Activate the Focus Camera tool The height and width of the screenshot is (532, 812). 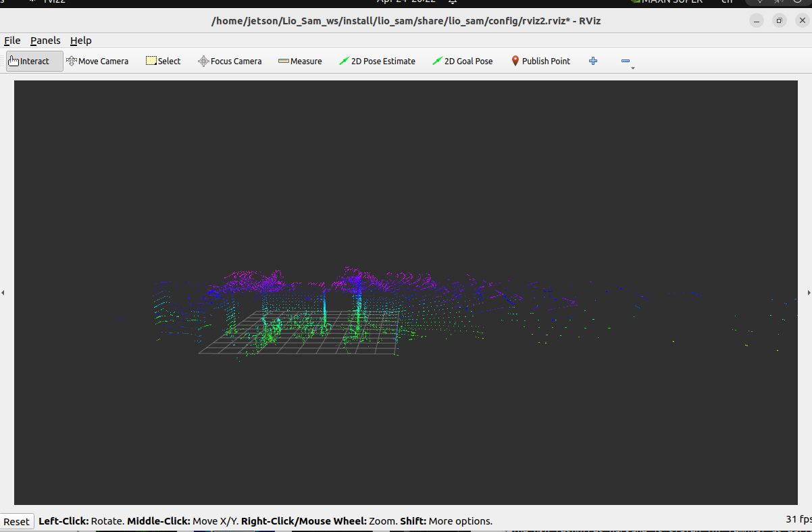230,61
